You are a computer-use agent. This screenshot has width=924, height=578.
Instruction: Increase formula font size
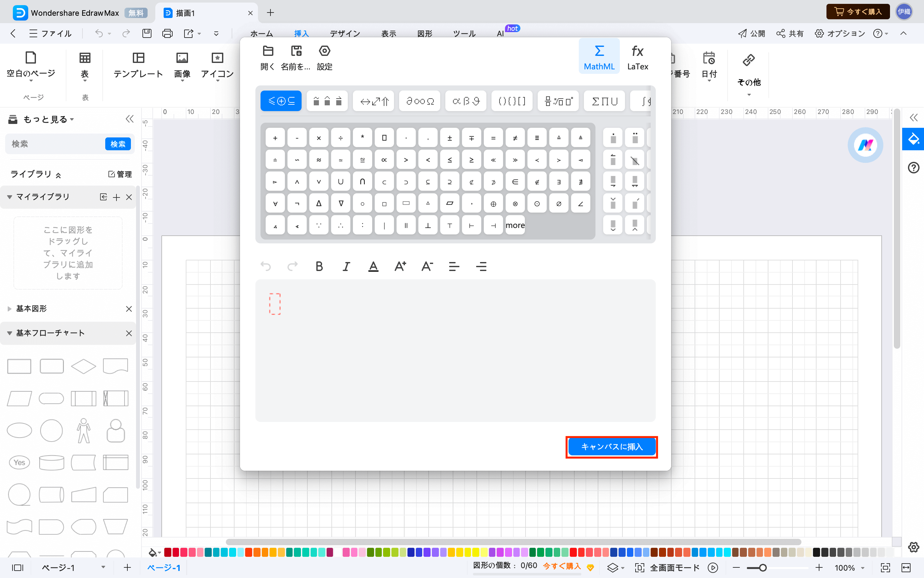pos(400,266)
